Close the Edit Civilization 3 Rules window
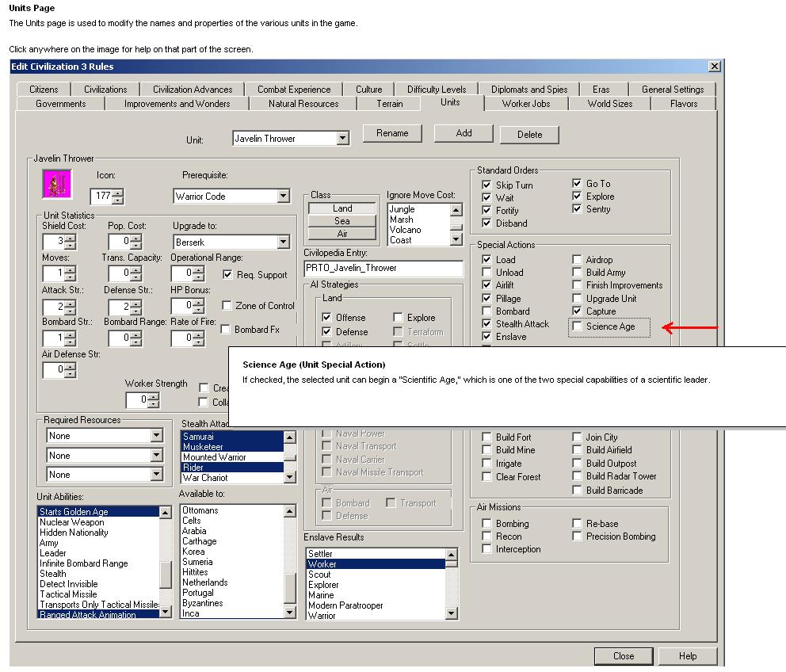 tap(715, 67)
